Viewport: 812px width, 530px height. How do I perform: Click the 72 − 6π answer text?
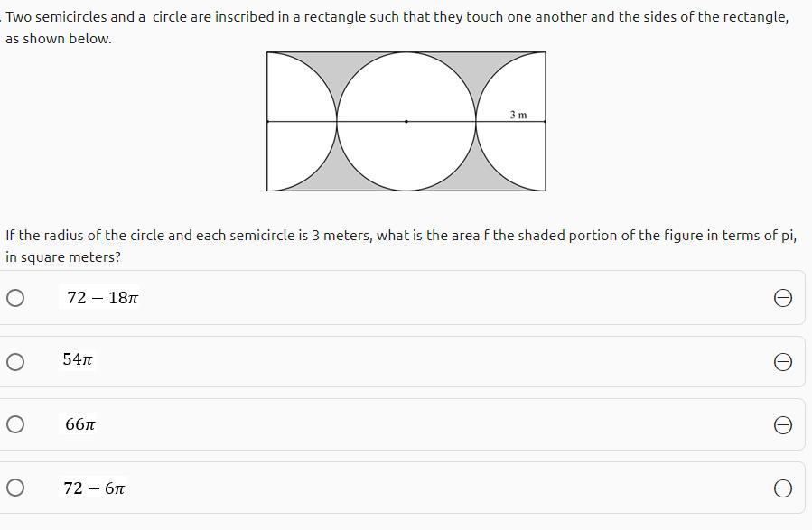click(x=94, y=488)
